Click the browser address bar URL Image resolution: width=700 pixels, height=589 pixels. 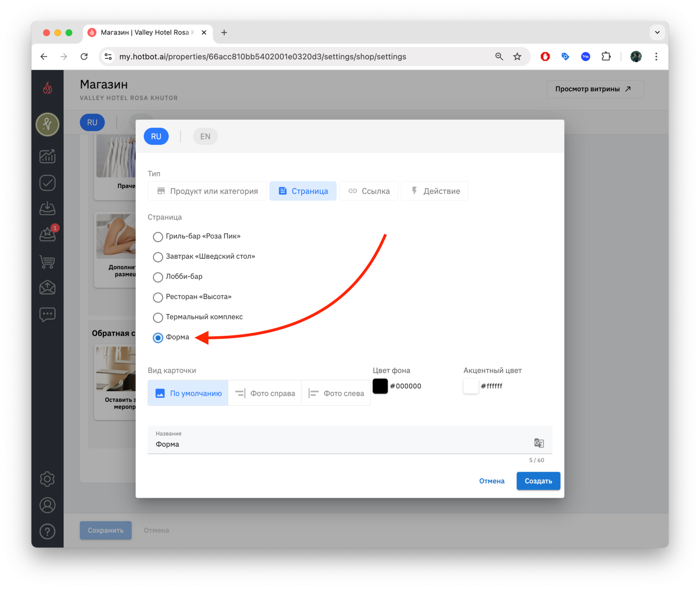tap(262, 57)
